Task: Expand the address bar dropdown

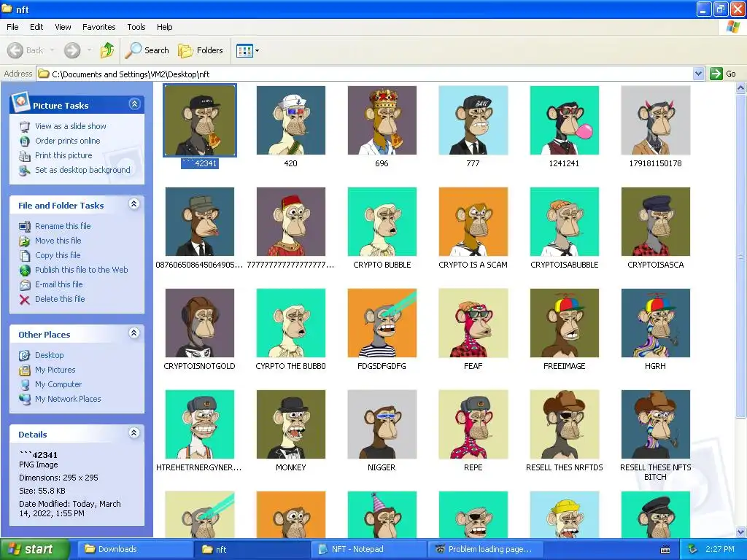Action: 698,74
